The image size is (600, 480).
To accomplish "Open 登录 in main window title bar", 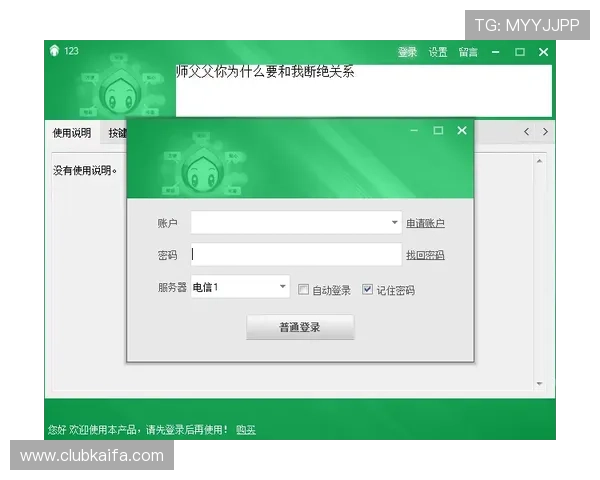I will pyautogui.click(x=407, y=52).
